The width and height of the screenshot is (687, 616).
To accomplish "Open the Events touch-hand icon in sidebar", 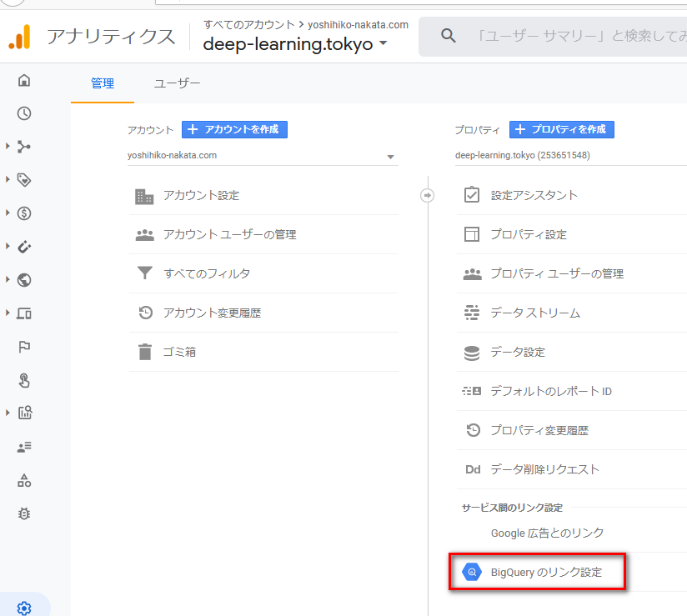I will click(24, 380).
